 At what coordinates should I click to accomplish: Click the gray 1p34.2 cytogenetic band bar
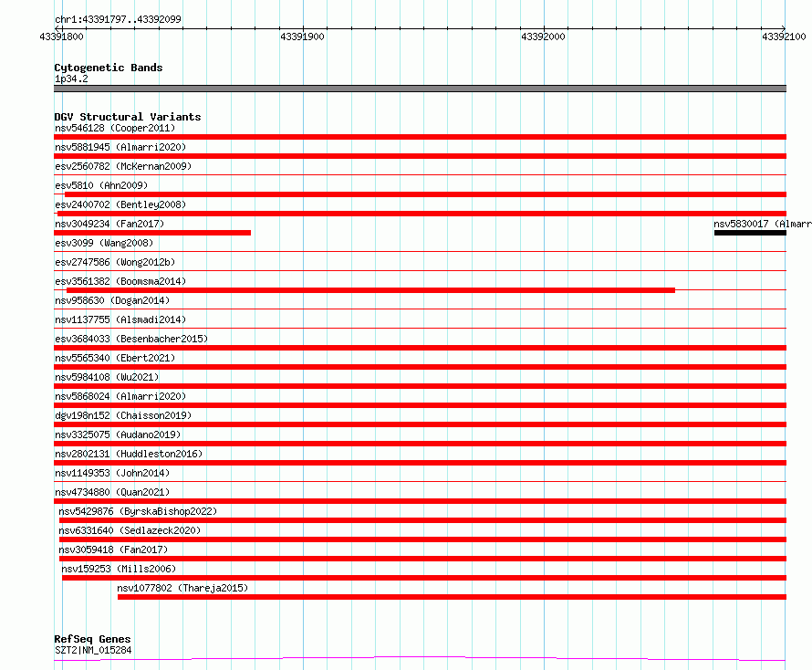pos(420,89)
